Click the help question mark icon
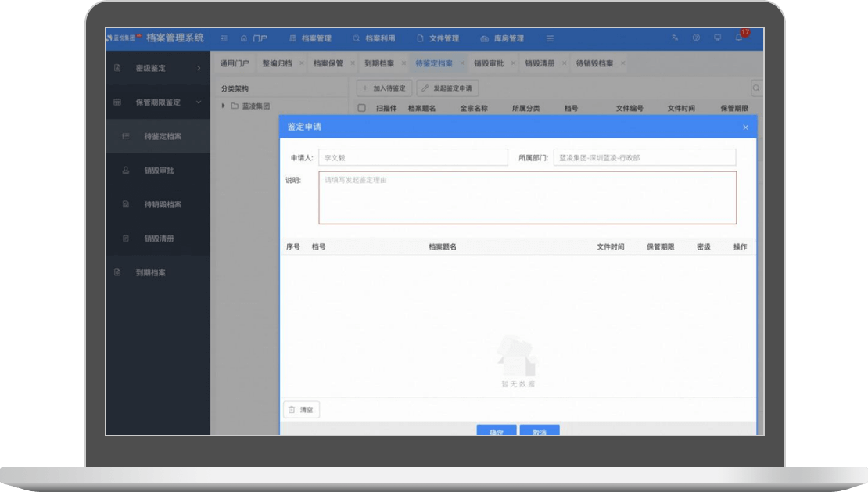This screenshot has height=492, width=868. pos(696,38)
